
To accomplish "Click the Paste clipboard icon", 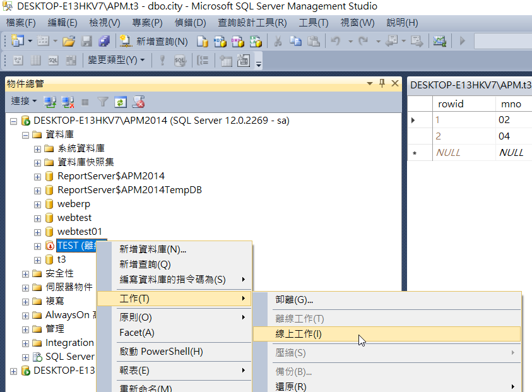I will [314, 42].
